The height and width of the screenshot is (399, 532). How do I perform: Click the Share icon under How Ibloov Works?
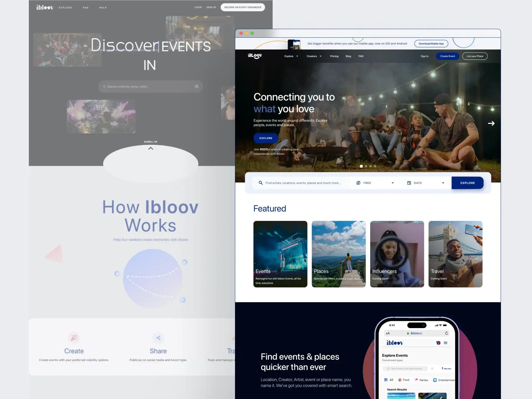[x=158, y=338]
